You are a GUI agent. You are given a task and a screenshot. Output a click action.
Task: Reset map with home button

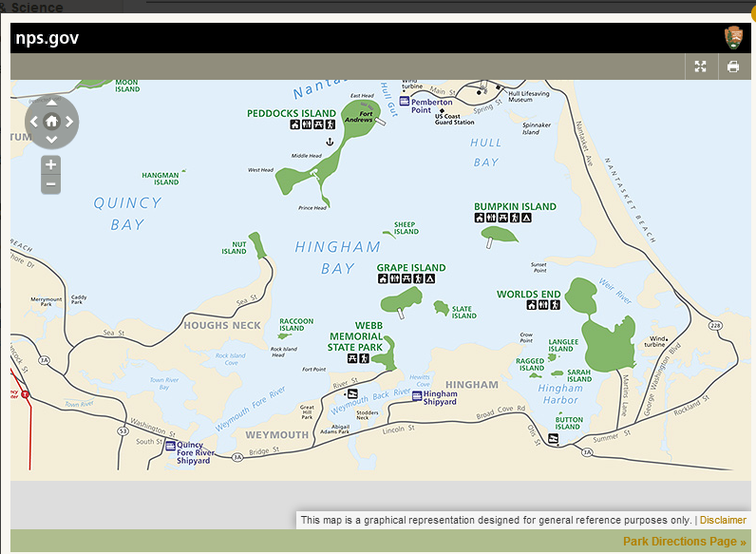pos(51,121)
